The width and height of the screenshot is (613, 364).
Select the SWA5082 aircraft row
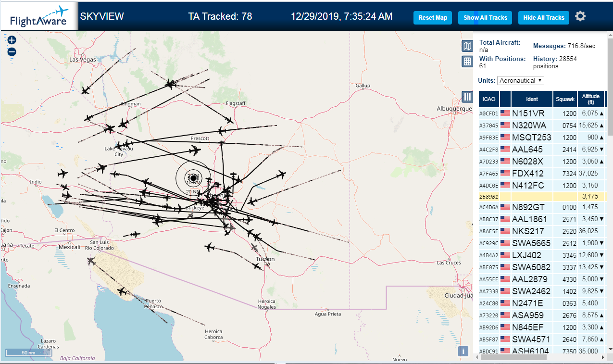542,267
